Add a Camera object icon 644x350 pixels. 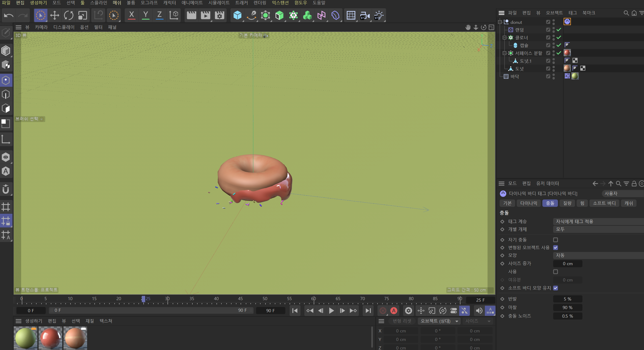click(x=365, y=16)
